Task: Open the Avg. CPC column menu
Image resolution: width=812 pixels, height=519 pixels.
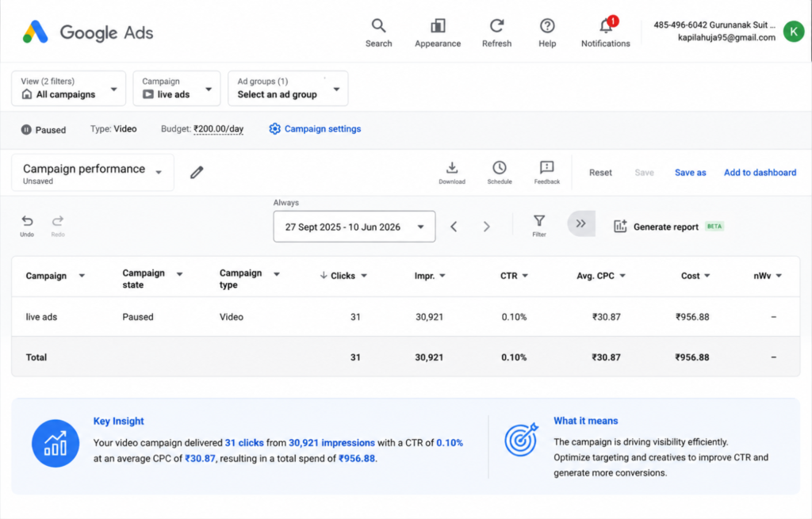Action: coord(622,276)
